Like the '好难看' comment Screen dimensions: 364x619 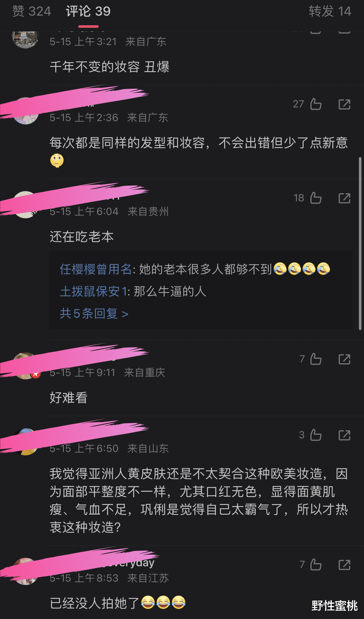point(316,359)
